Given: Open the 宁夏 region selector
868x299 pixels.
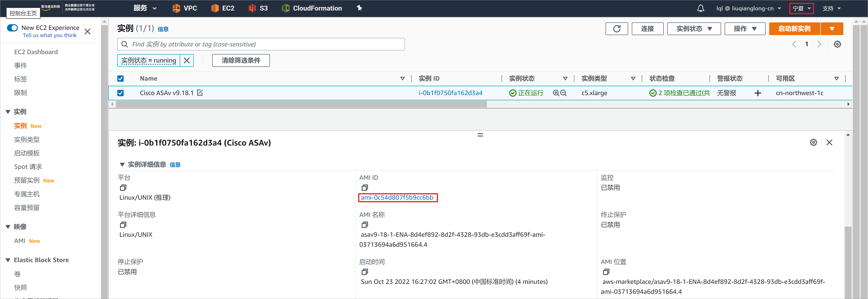Looking at the screenshot, I should coord(801,8).
